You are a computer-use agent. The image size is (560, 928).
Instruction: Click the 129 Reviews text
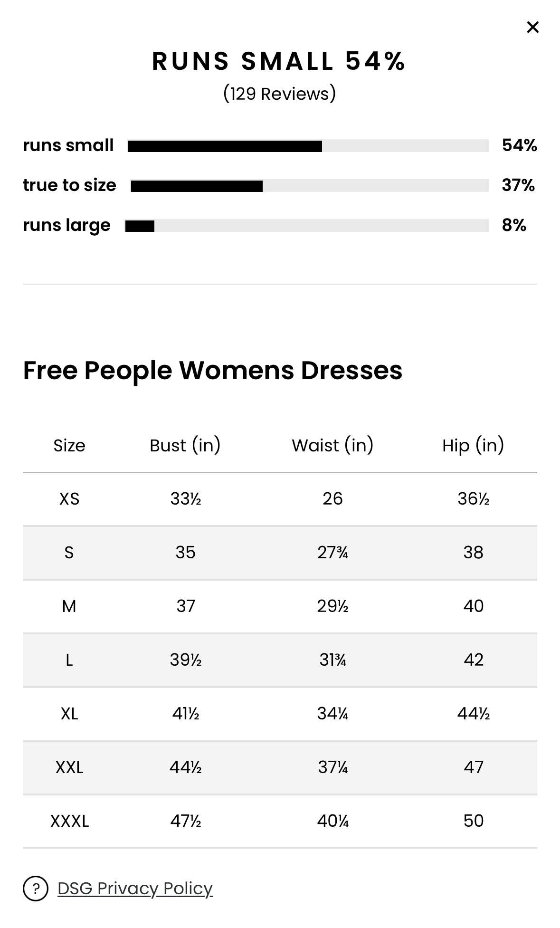coord(279,94)
